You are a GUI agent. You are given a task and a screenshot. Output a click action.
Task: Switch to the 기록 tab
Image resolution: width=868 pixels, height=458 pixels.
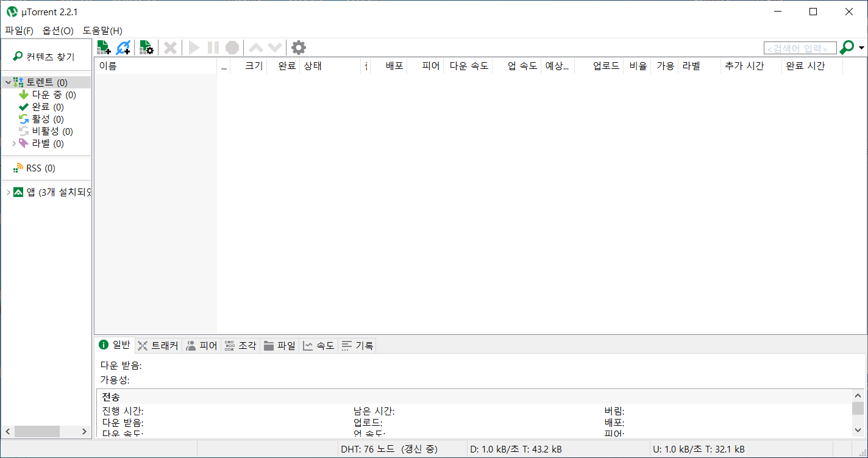[357, 346]
